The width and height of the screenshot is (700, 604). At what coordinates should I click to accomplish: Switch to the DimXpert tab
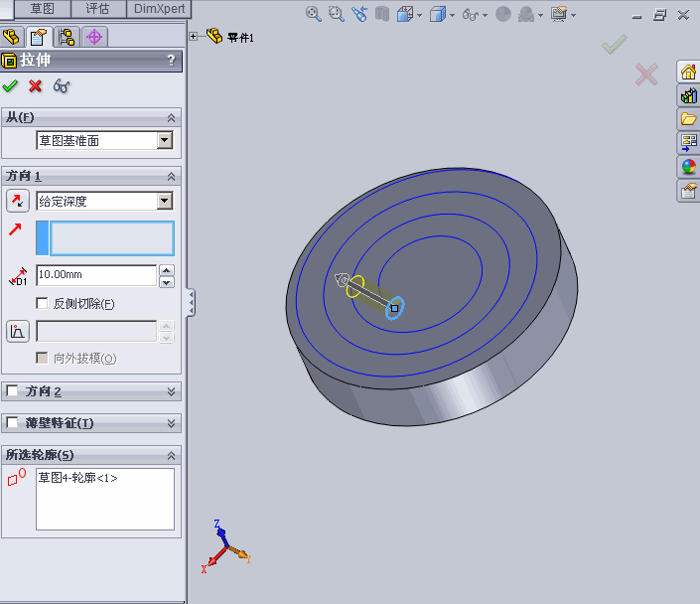click(x=159, y=9)
